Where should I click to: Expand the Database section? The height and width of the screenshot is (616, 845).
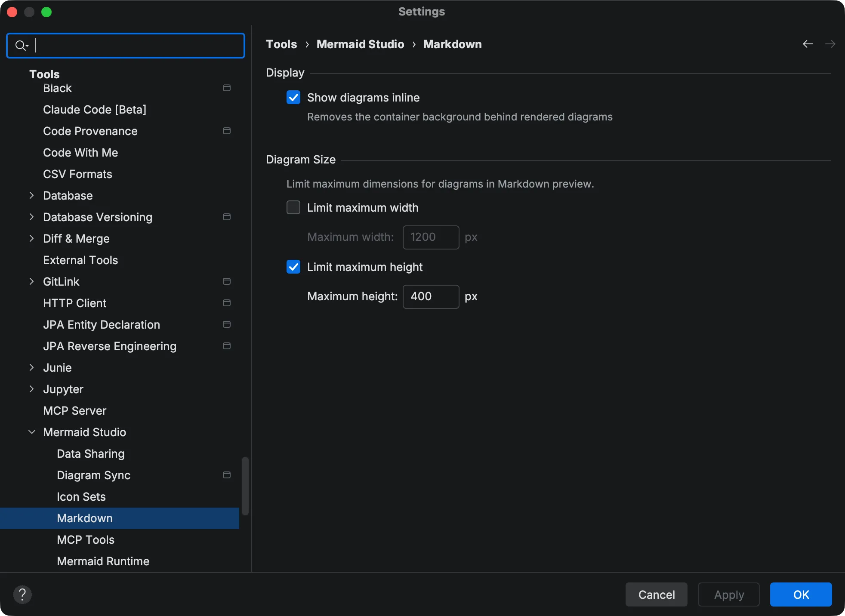(31, 195)
